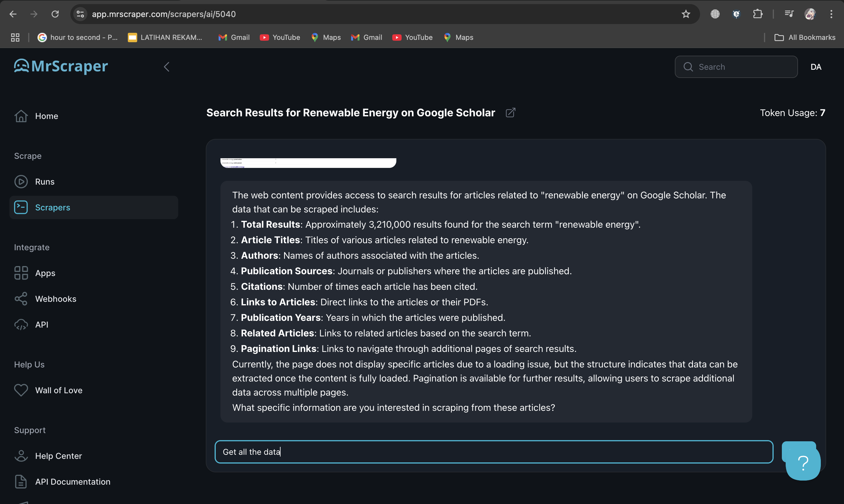Select the Scrapers sidebar icon
Viewport: 844px width, 504px height.
[x=21, y=207]
